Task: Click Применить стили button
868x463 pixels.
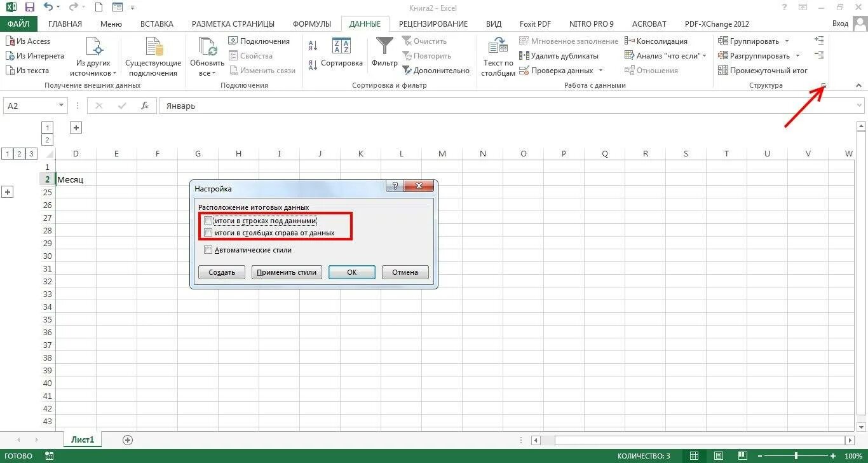Action: click(287, 272)
